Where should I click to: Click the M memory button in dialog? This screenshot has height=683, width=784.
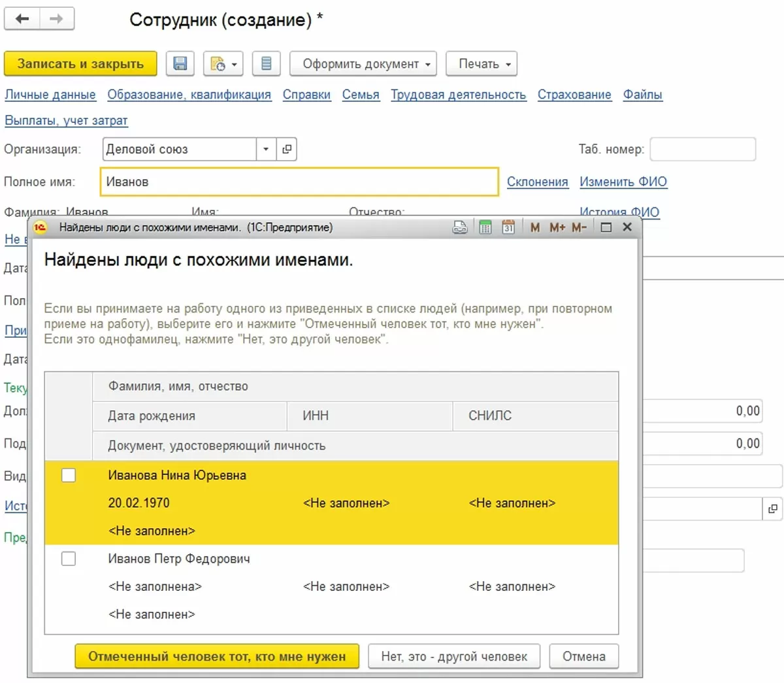click(535, 227)
